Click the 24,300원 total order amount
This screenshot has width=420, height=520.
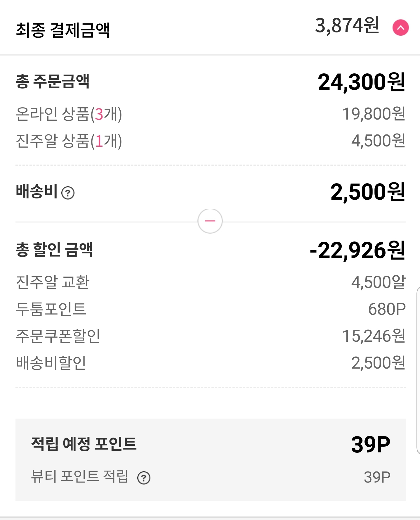(x=361, y=82)
